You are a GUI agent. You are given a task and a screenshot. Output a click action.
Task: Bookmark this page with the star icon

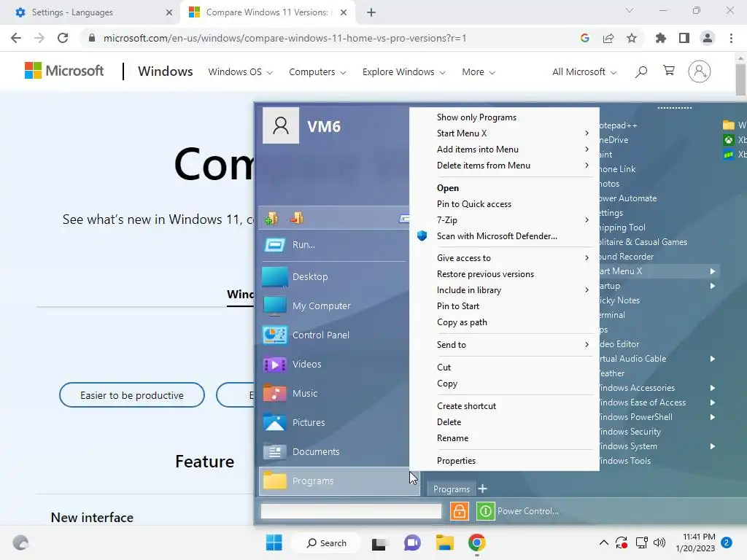tap(632, 38)
